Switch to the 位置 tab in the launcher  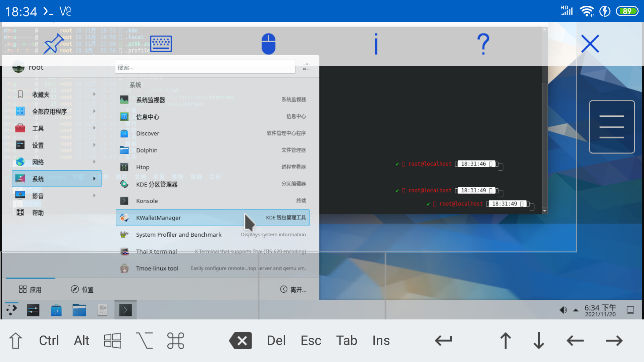pyautogui.click(x=82, y=289)
